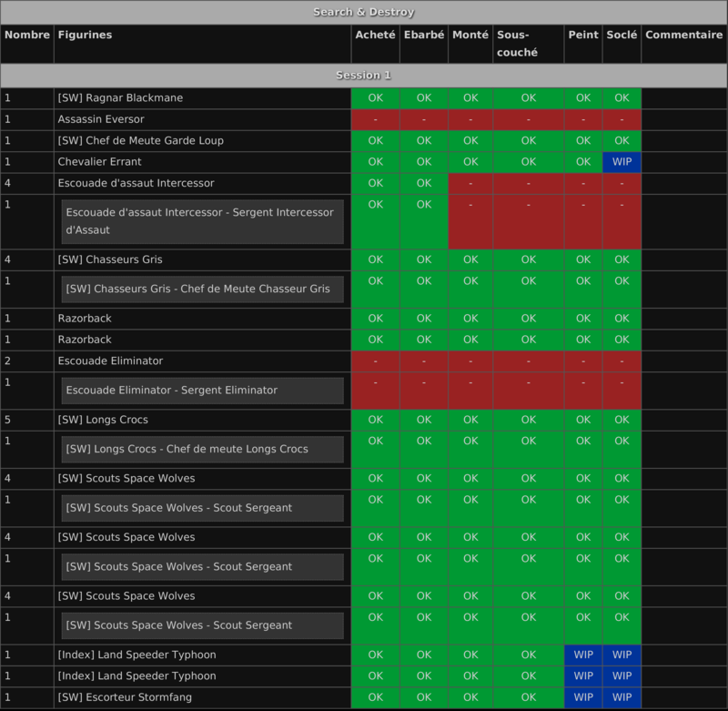The width and height of the screenshot is (728, 711).
Task: Collapse the Session 1 section header
Action: click(x=364, y=75)
